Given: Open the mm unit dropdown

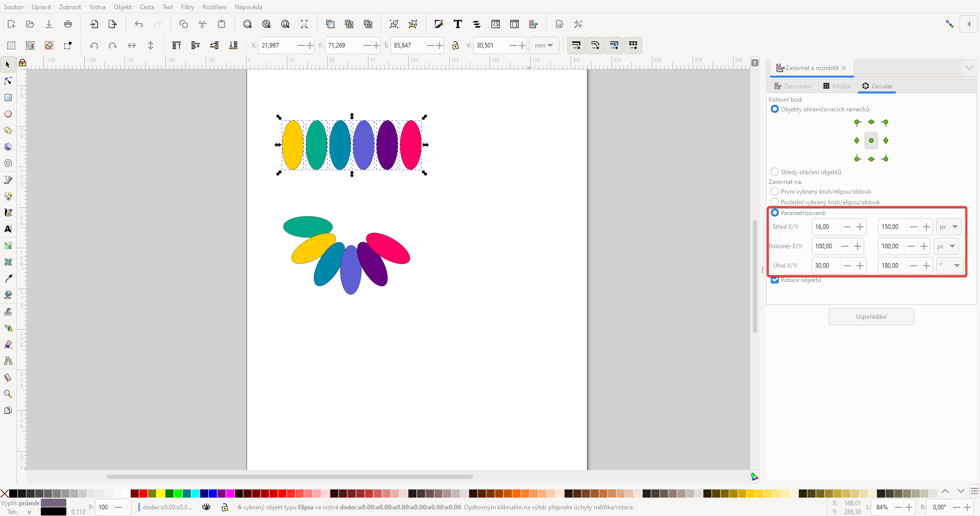Looking at the screenshot, I should tap(544, 45).
